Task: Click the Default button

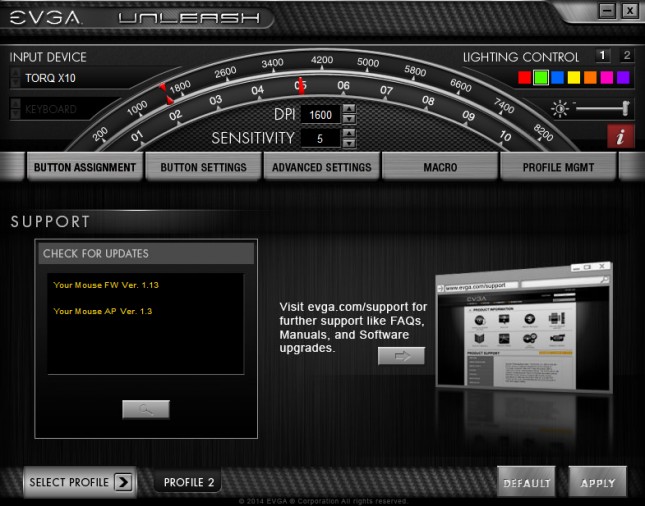Action: tap(527, 482)
